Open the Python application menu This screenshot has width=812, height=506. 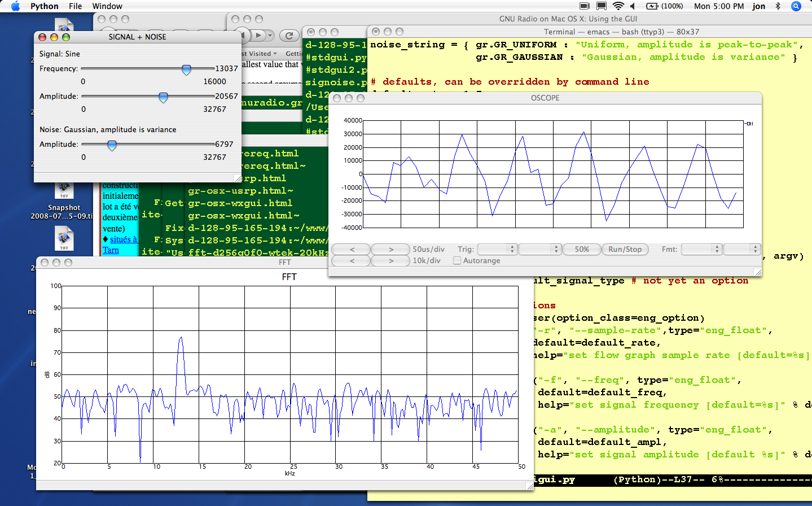45,6
